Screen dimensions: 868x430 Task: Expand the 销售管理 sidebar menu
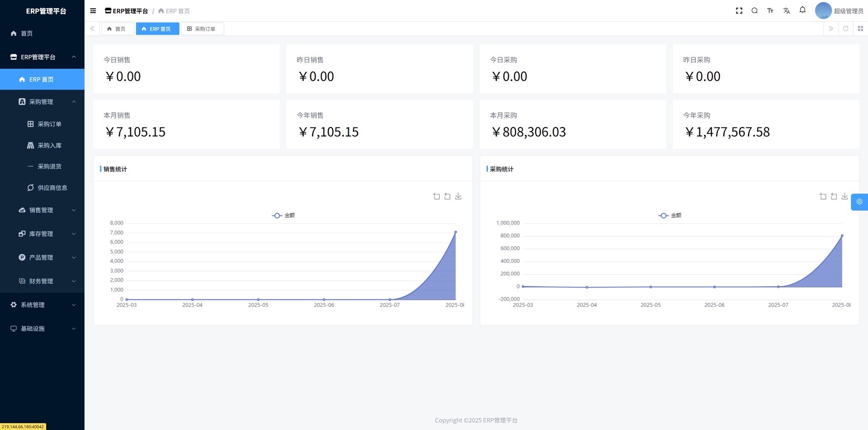pos(42,210)
